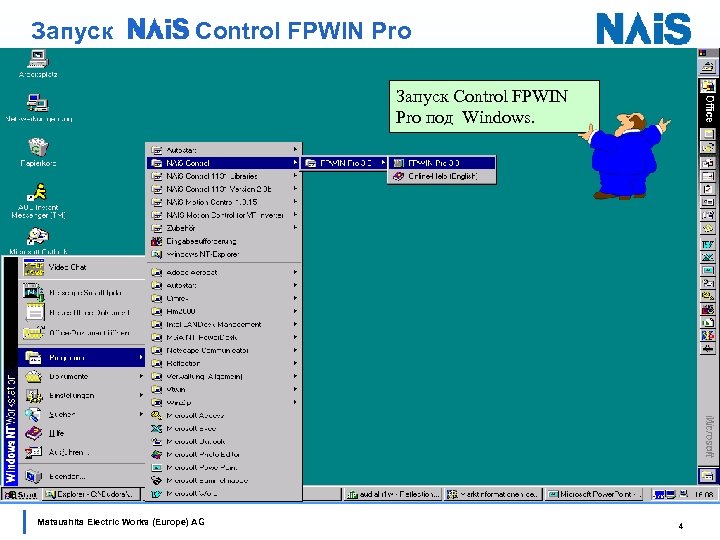Image resolution: width=720 pixels, height=540 pixels.
Task: Select the Hm2000 program group
Action: click(x=224, y=311)
